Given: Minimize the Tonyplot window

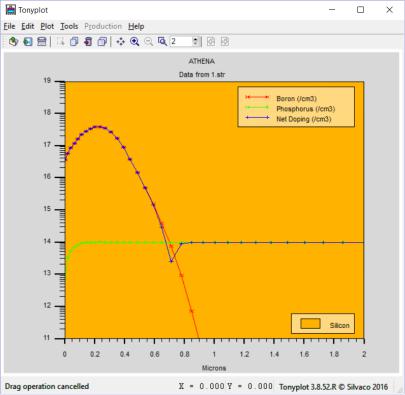Looking at the screenshot, I should pos(332,10).
